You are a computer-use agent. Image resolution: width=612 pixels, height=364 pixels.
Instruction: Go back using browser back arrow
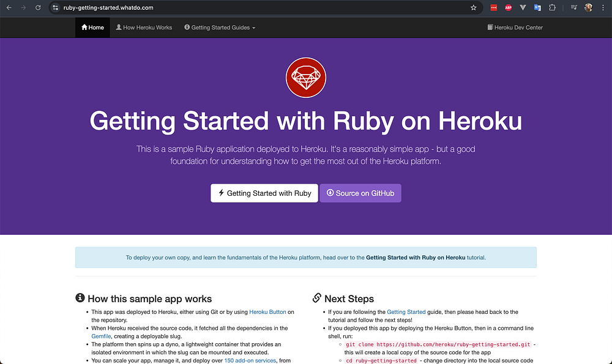tap(9, 7)
